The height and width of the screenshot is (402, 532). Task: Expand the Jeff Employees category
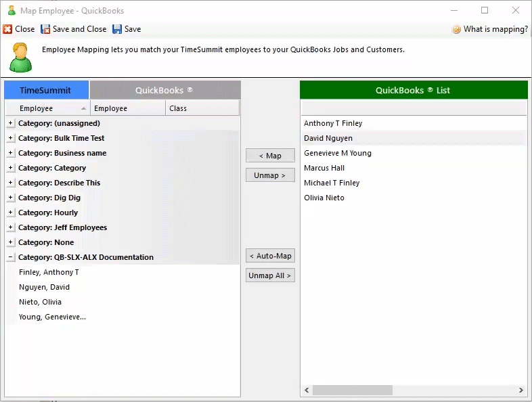click(x=10, y=227)
